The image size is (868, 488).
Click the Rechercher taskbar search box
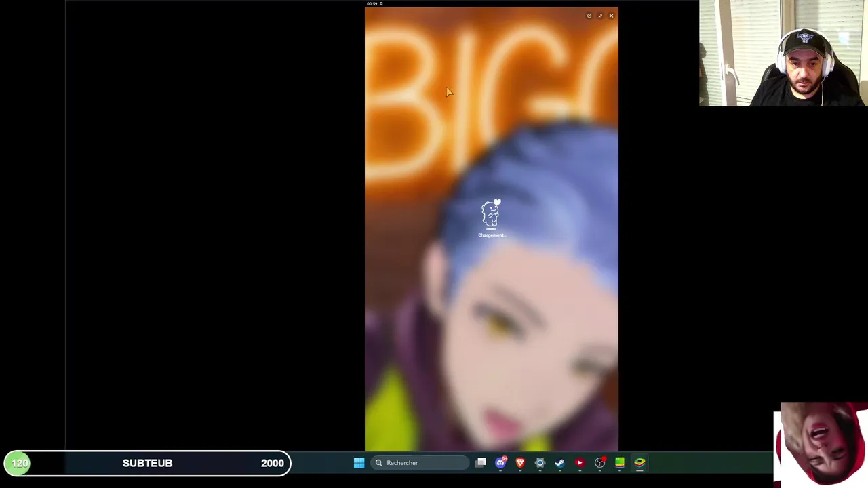point(420,463)
